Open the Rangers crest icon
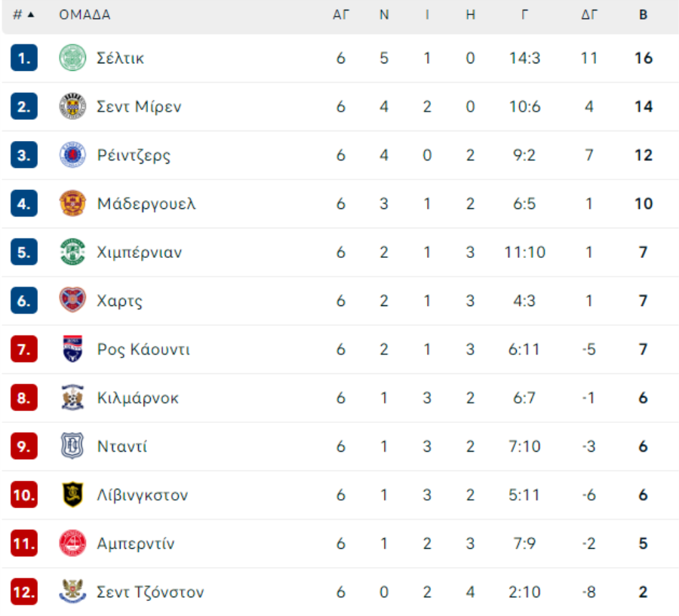The width and height of the screenshot is (679, 616). pos(72,155)
